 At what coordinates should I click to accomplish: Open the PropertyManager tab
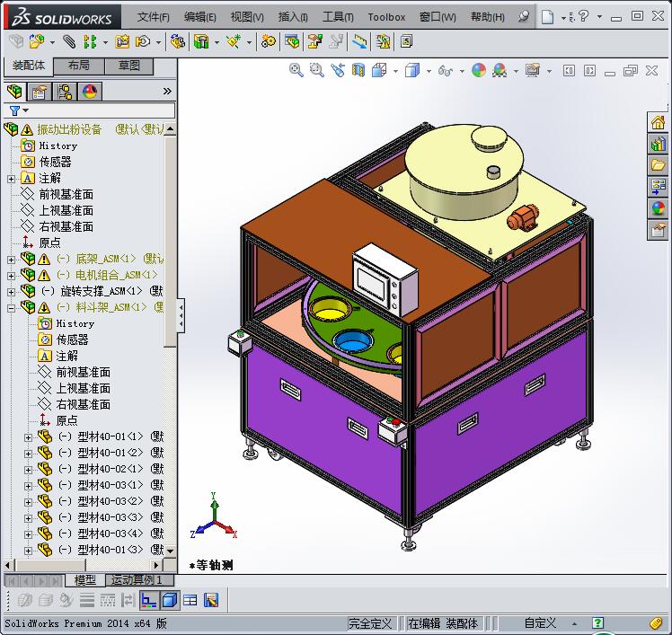(39, 92)
